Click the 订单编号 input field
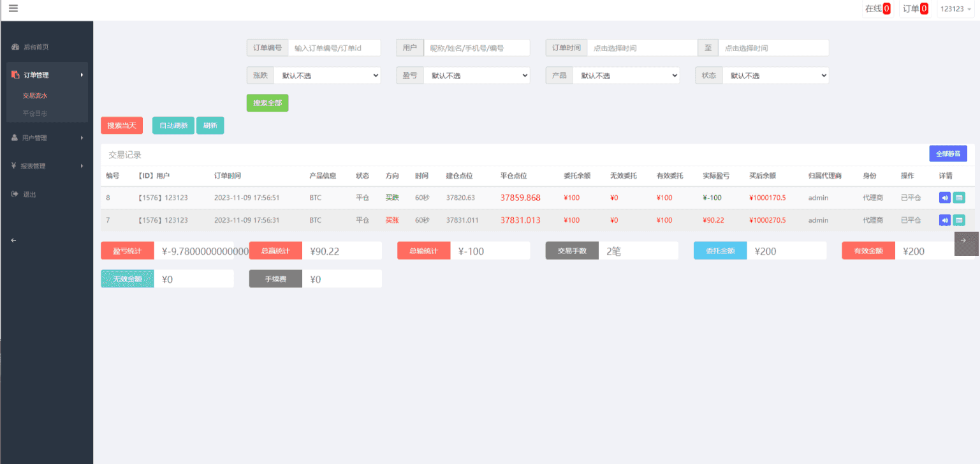The width and height of the screenshot is (980, 464). click(334, 48)
